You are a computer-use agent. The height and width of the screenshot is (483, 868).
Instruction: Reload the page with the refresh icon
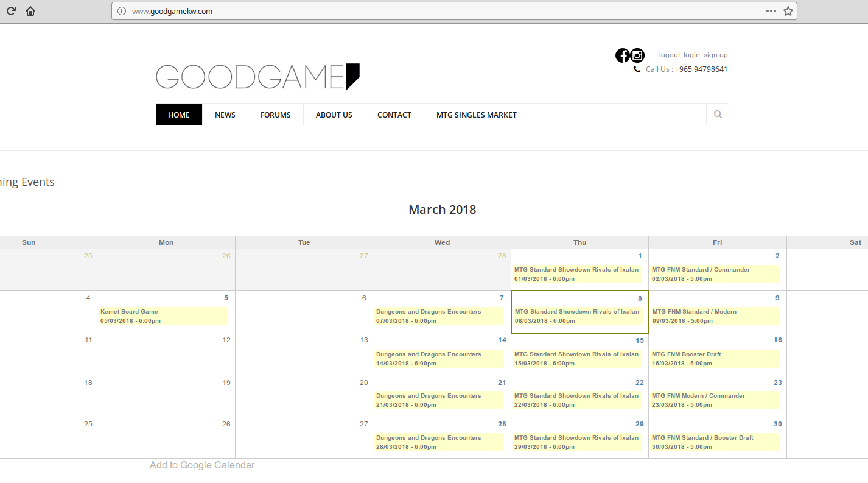point(11,11)
